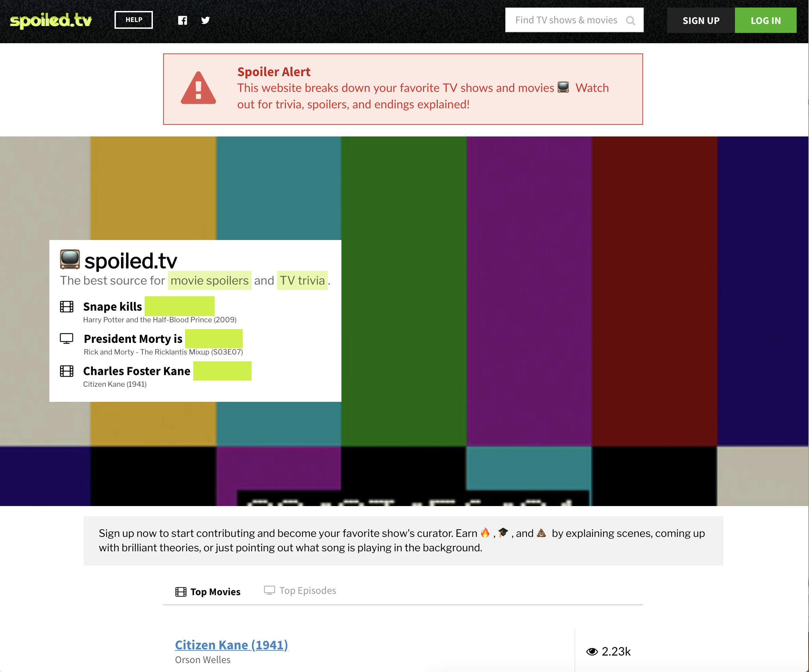Select the Top Movies tab

215,591
